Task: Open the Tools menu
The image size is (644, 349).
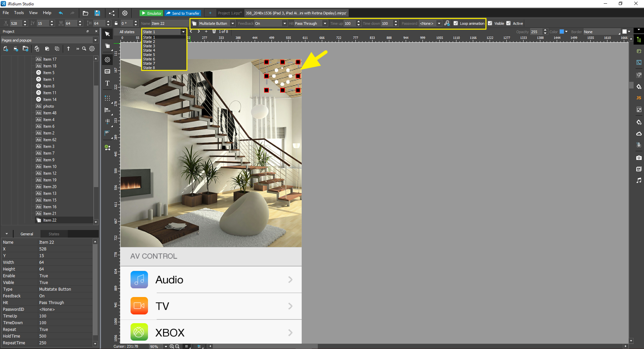Action: [x=19, y=13]
